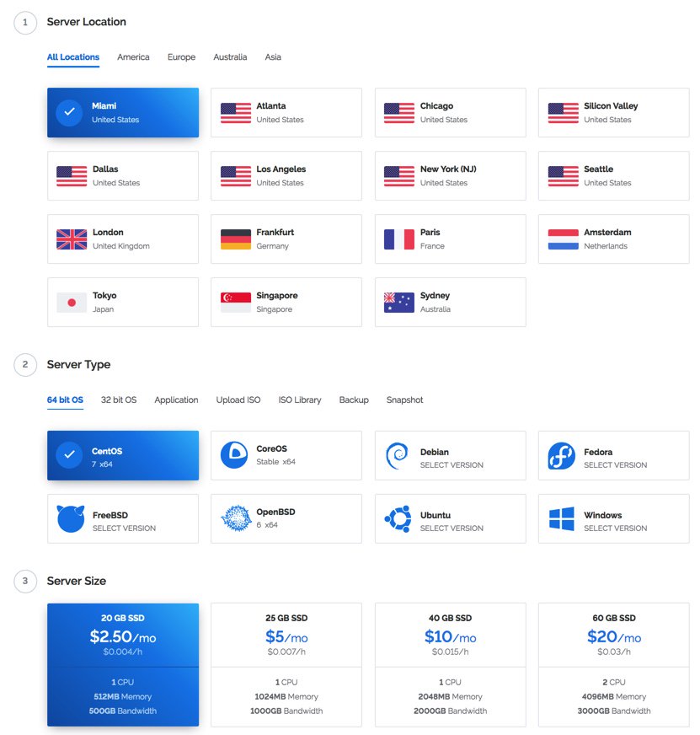The image size is (700, 735).
Task: Click the Sydney location name
Action: coord(435,296)
